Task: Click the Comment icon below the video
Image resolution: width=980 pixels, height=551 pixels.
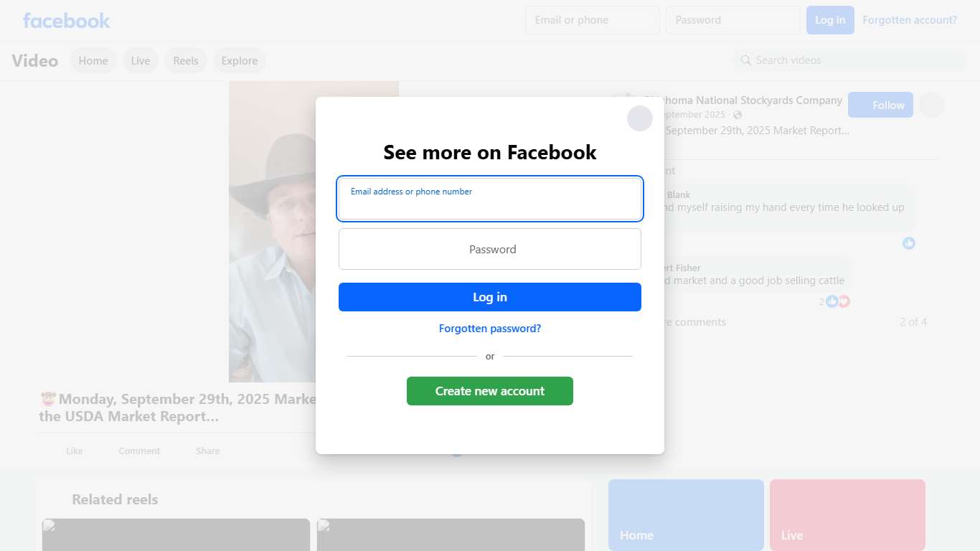Action: tap(138, 451)
